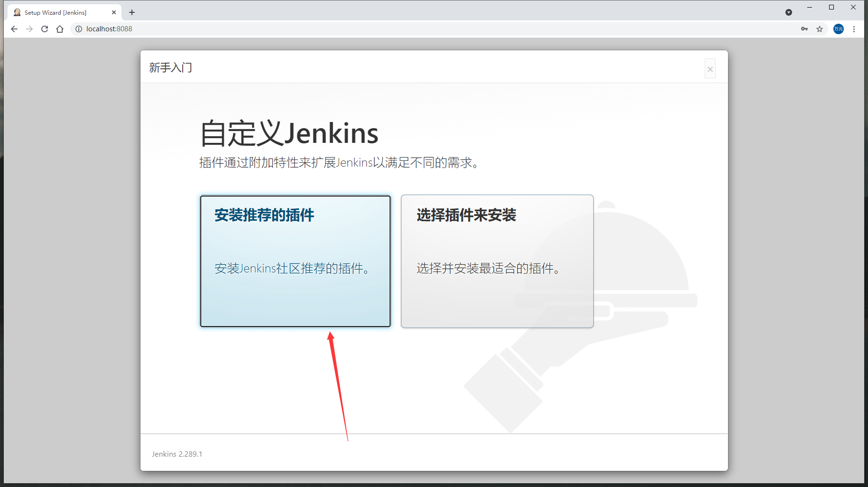Click the Jenkins favicon on the tab
Image resolution: width=868 pixels, height=487 pixels.
tap(17, 13)
